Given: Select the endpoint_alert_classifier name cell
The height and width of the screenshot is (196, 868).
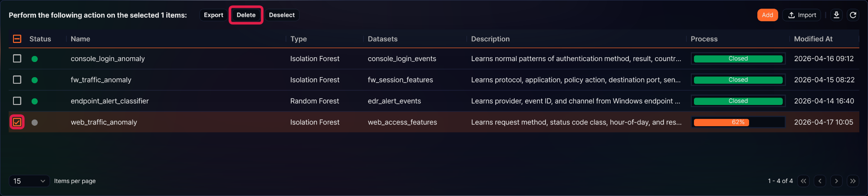Looking at the screenshot, I should [109, 101].
